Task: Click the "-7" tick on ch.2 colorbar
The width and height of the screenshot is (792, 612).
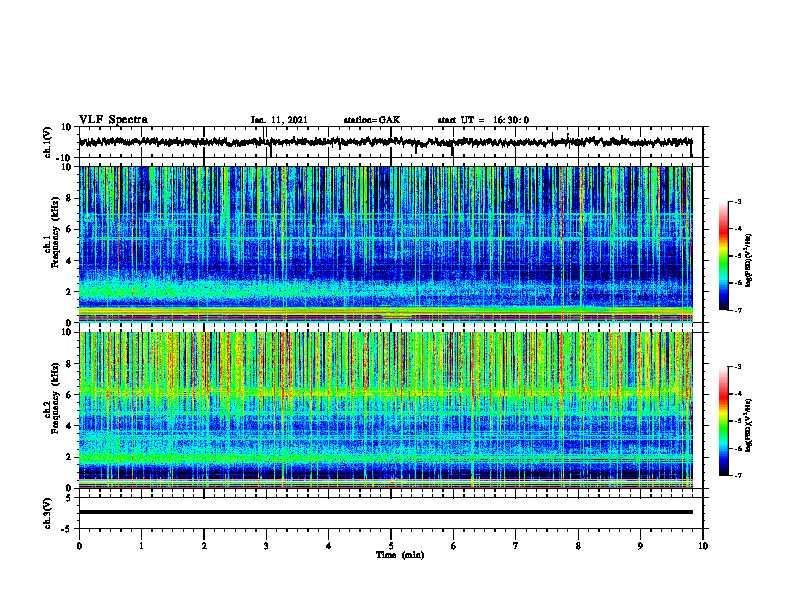Action: [x=738, y=475]
